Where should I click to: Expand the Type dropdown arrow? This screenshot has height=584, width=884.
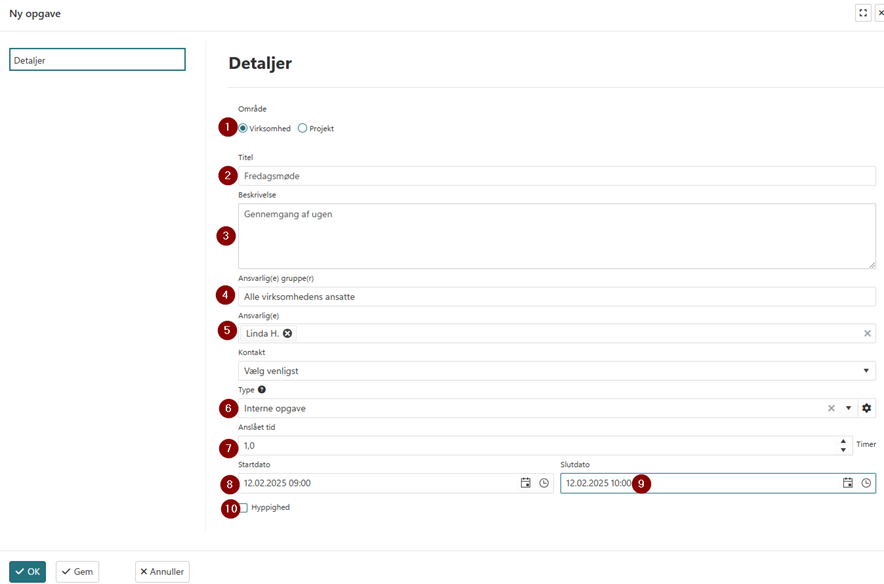click(x=848, y=408)
